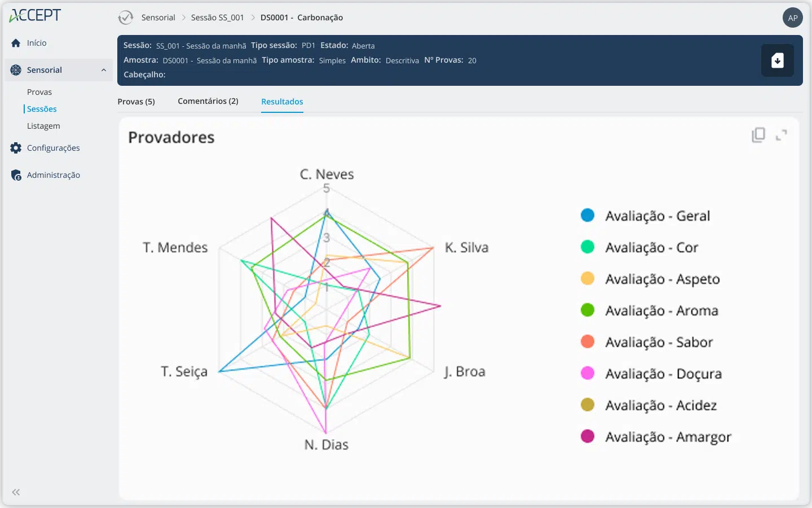Open Listagem in the sidebar
The height and width of the screenshot is (508, 812).
click(43, 126)
